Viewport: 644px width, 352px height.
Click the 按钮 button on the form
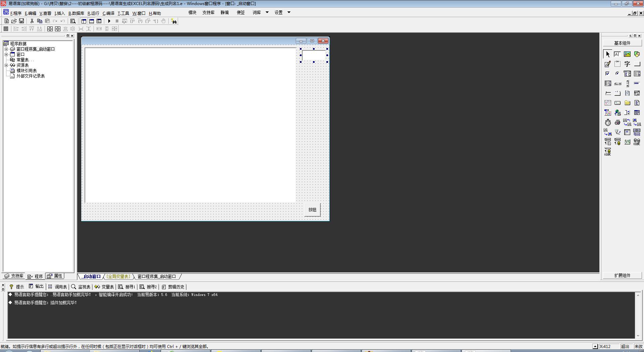tap(312, 210)
